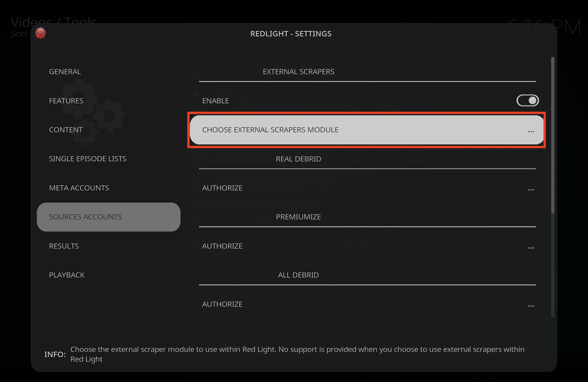The image size is (588, 382).
Task: Switch to the FEATURES category
Action: [x=108, y=101]
